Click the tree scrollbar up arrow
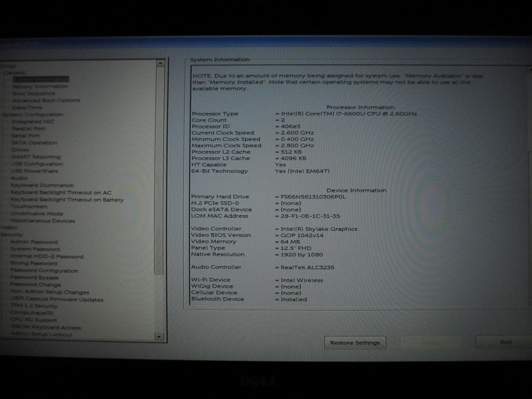This screenshot has width=532, height=399. click(x=161, y=63)
